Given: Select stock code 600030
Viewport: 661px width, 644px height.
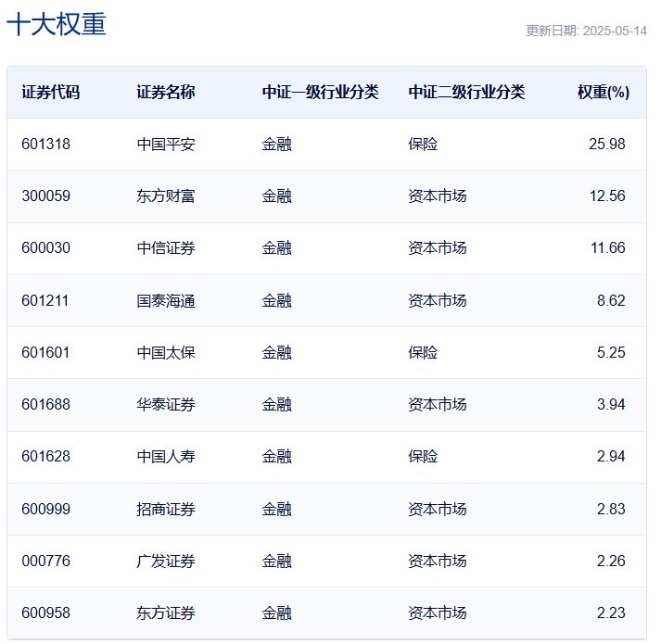Looking at the screenshot, I should [x=46, y=247].
